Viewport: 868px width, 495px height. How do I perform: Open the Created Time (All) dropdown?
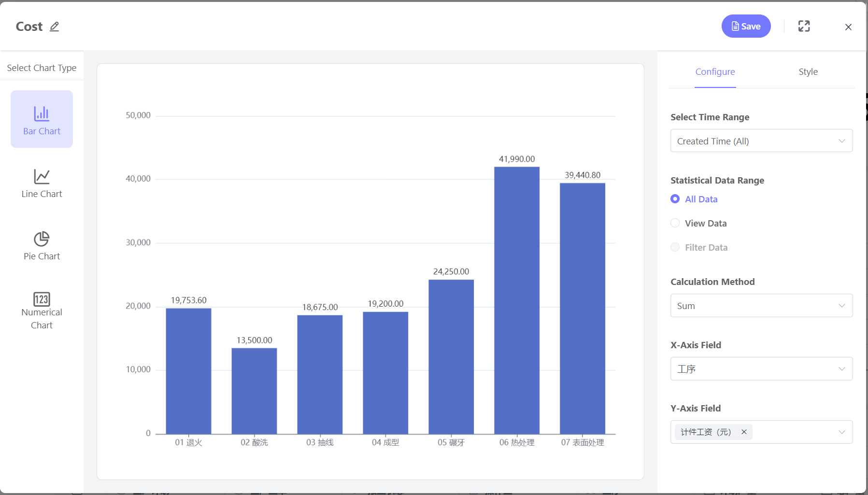(761, 141)
